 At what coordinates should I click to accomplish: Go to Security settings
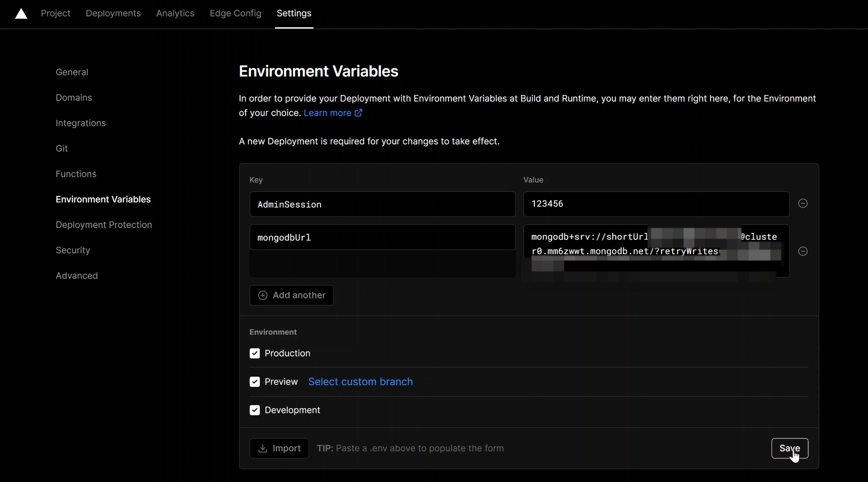tap(73, 250)
